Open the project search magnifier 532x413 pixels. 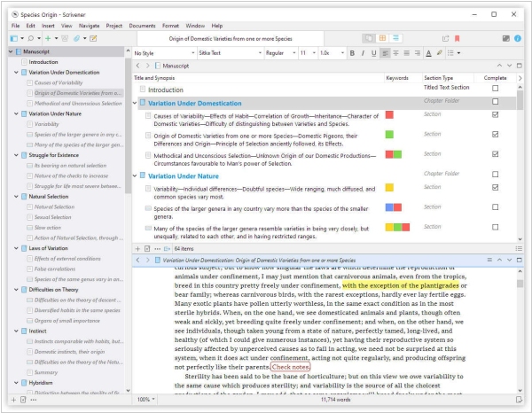point(30,38)
